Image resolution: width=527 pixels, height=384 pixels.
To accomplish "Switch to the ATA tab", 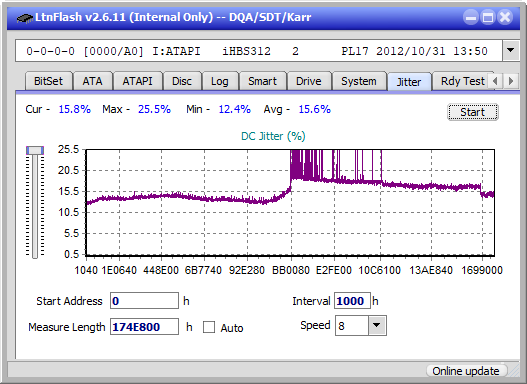I will [x=92, y=81].
